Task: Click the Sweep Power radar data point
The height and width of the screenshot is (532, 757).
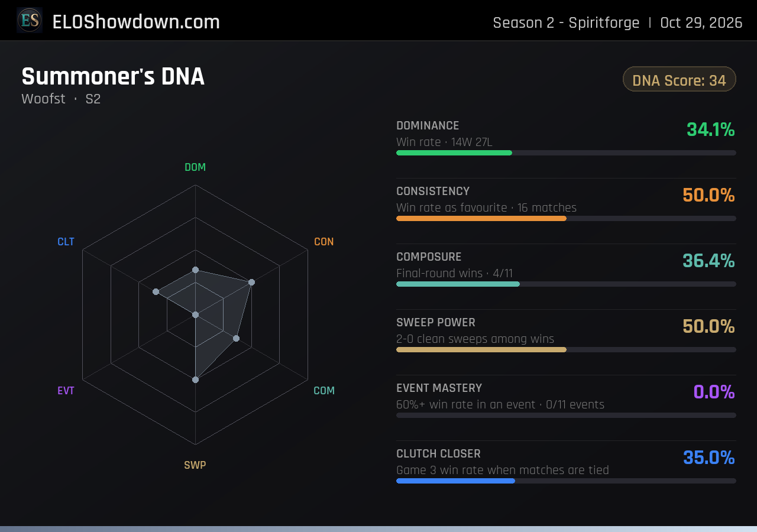Action: pos(195,379)
